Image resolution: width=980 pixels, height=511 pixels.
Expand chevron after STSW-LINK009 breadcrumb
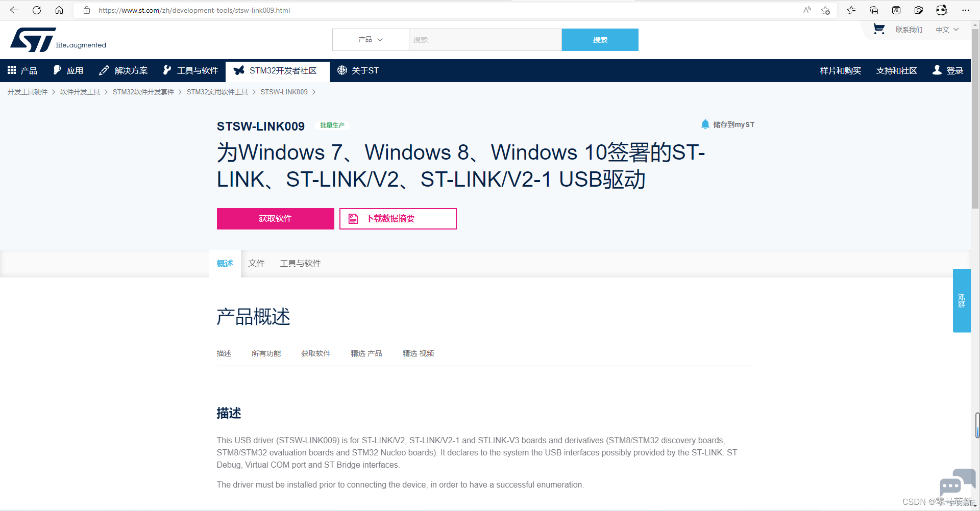314,92
